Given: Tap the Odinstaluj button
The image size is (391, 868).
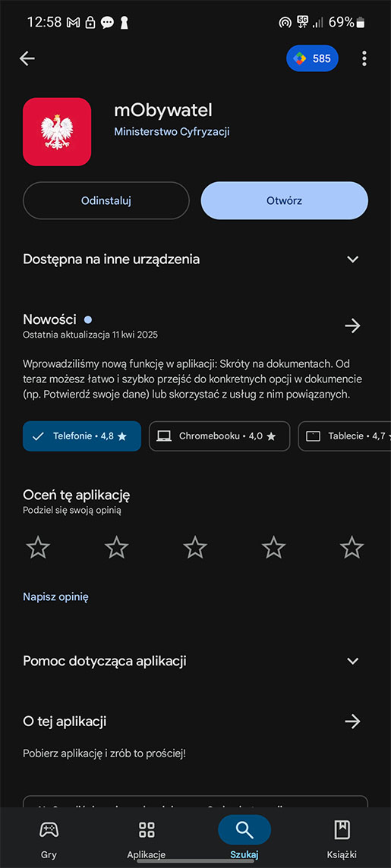Looking at the screenshot, I should [x=106, y=200].
